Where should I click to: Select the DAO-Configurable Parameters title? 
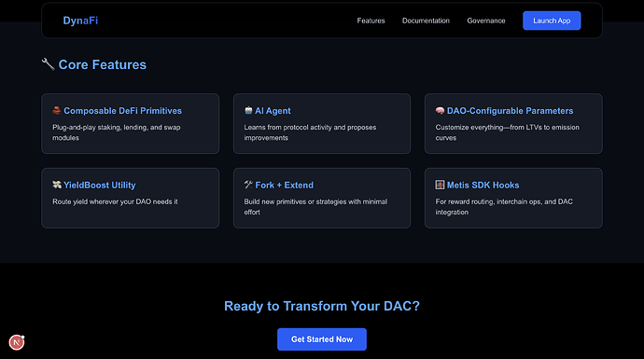click(x=510, y=111)
